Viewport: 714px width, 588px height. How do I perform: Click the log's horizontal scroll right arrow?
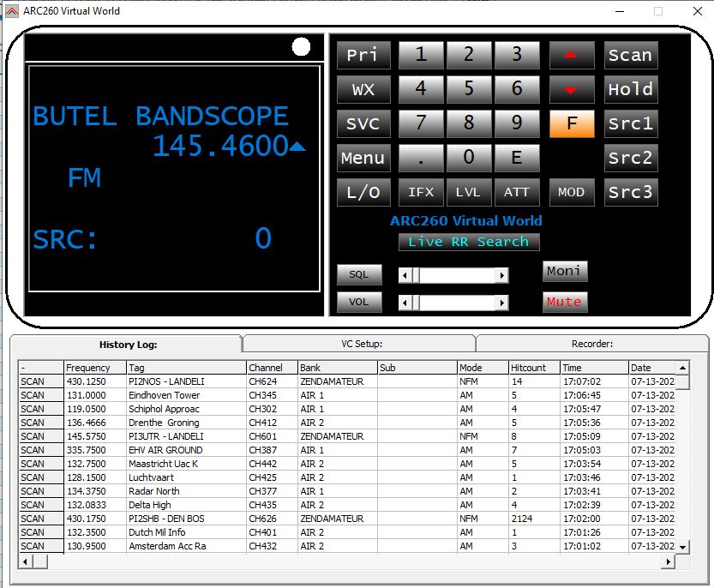pos(668,561)
